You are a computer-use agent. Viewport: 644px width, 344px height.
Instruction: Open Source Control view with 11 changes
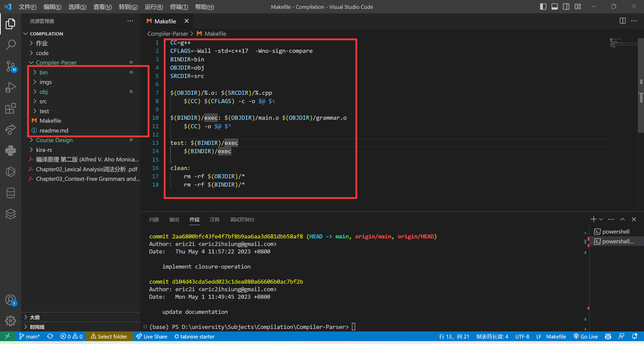click(10, 66)
